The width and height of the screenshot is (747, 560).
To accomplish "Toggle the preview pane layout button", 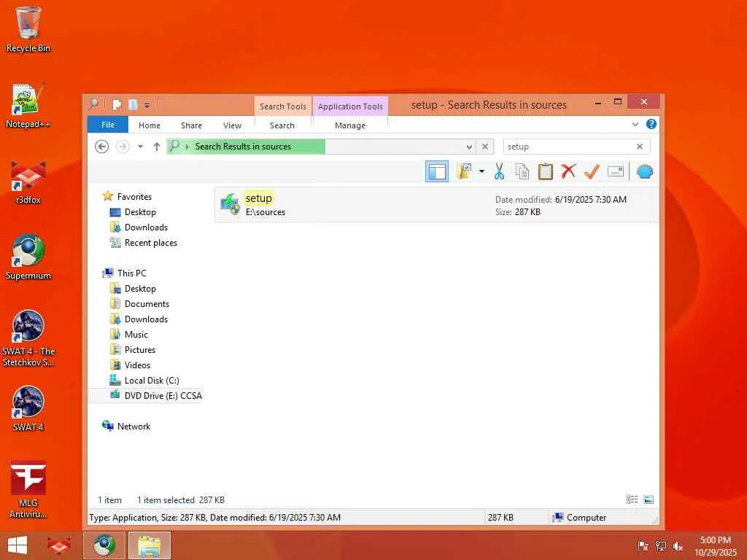I will (x=436, y=171).
